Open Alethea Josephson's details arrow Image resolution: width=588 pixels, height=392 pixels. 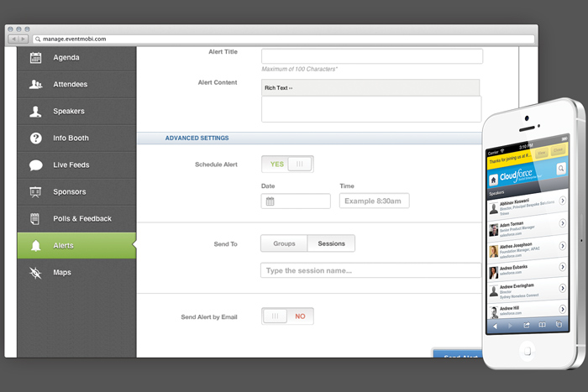[x=562, y=246]
